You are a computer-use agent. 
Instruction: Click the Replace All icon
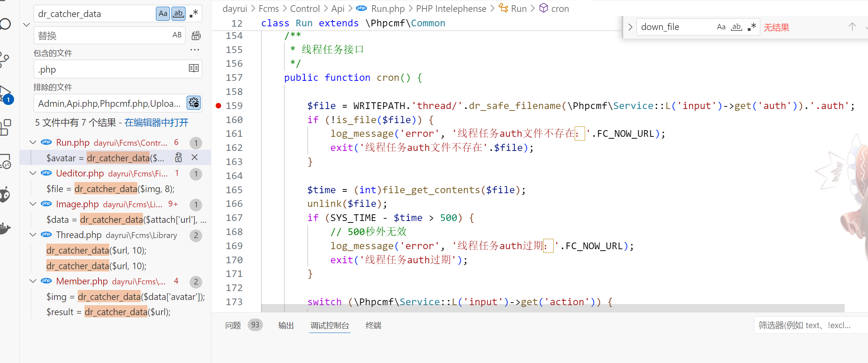(x=196, y=36)
